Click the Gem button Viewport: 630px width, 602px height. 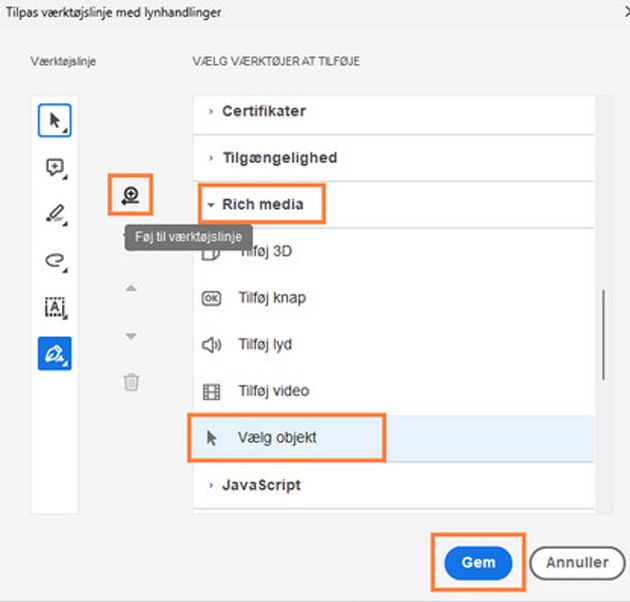[x=478, y=563]
